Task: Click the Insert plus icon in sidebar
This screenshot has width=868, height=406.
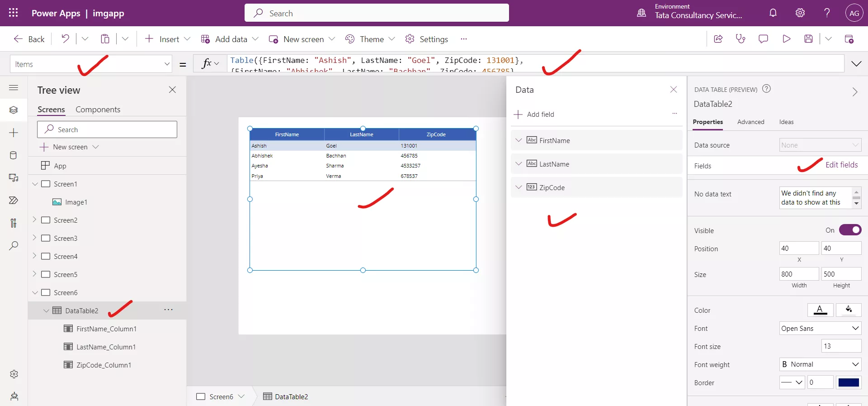Action: click(14, 133)
